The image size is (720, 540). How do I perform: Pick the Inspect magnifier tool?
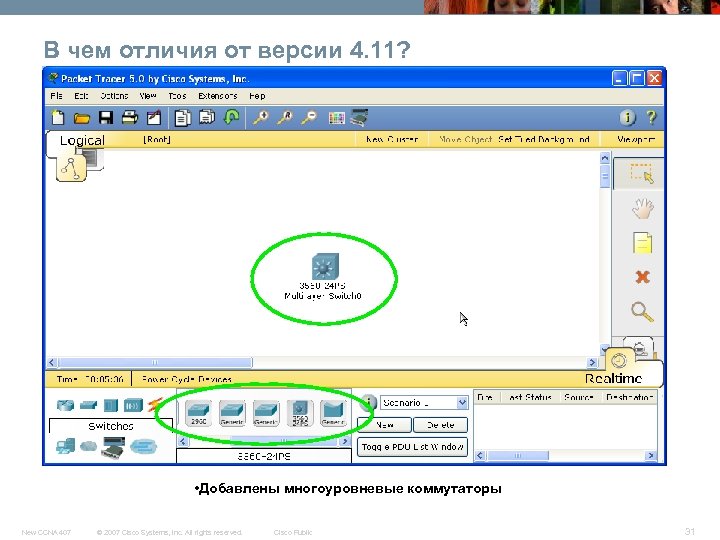tap(641, 312)
